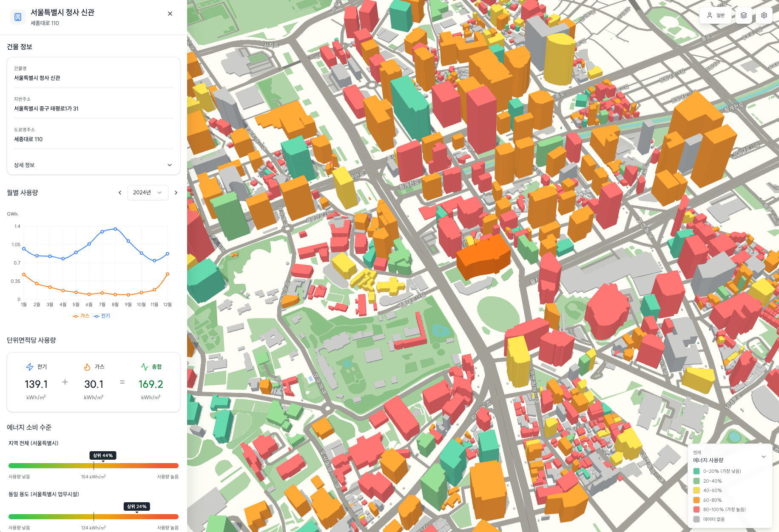
Task: Open the map layers panel
Action: tap(743, 15)
